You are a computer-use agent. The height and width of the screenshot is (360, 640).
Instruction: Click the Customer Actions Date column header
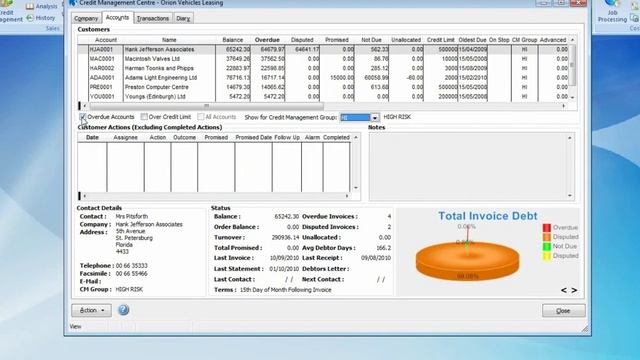click(x=92, y=138)
